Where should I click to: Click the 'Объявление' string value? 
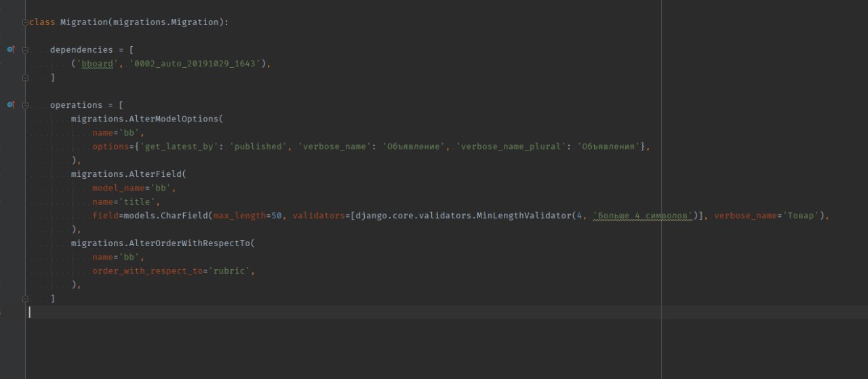tap(413, 146)
